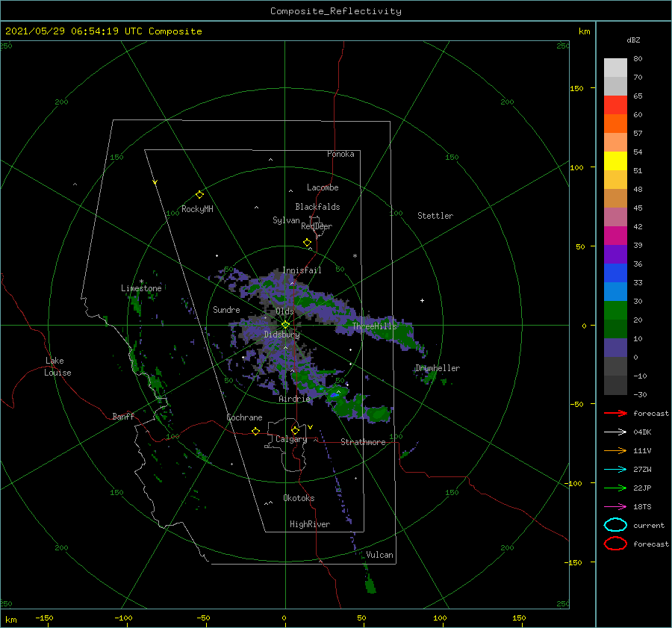Click the cyan 27ZW arrow icon
The height and width of the screenshot is (628, 672).
click(615, 470)
